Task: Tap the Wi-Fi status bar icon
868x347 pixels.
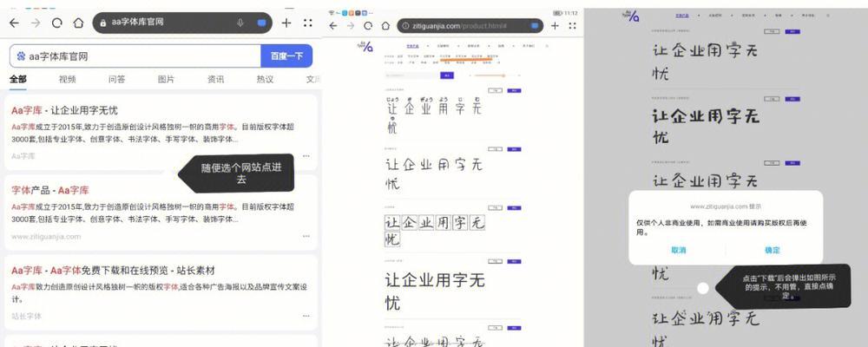Action: [x=332, y=13]
